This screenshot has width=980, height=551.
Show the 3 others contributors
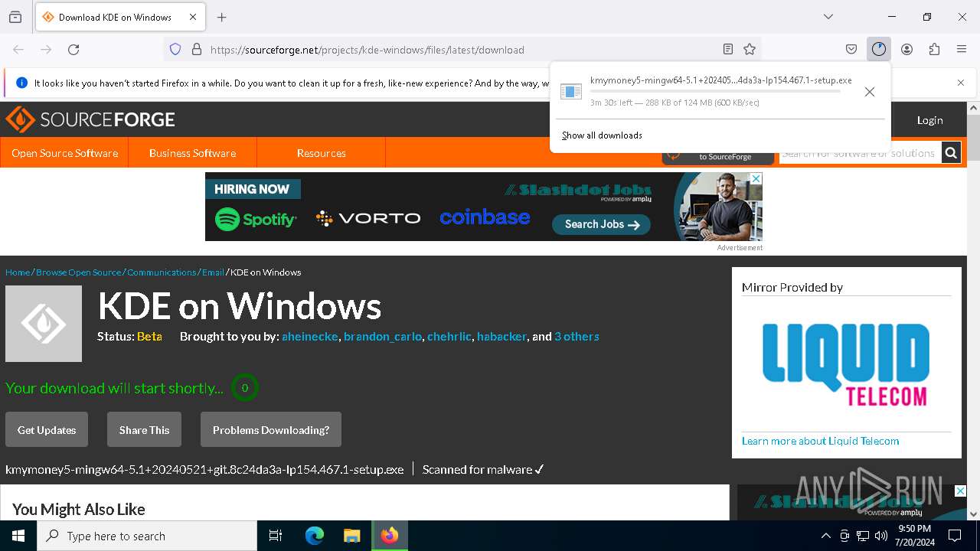pos(577,337)
